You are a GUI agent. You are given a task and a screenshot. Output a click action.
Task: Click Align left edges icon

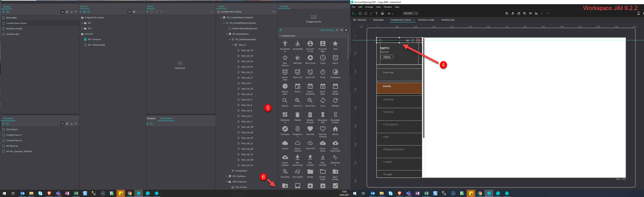pos(507,13)
